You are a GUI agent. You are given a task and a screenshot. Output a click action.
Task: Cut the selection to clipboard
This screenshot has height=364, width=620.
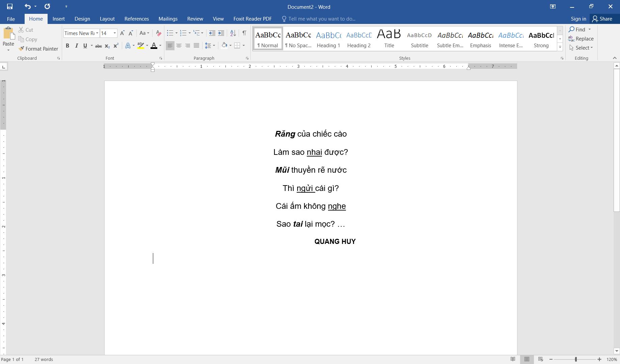pyautogui.click(x=26, y=30)
